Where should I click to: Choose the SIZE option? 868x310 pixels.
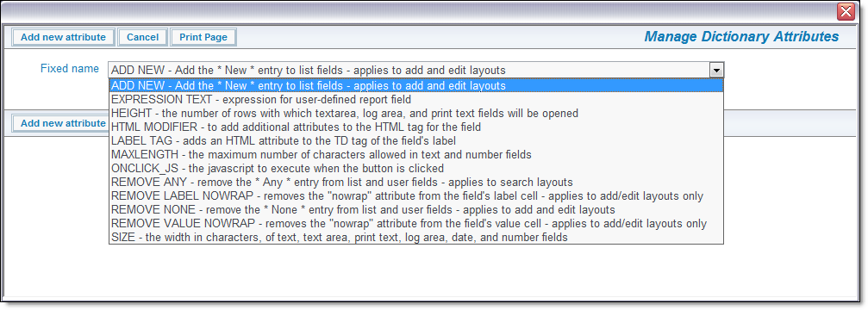click(415, 238)
